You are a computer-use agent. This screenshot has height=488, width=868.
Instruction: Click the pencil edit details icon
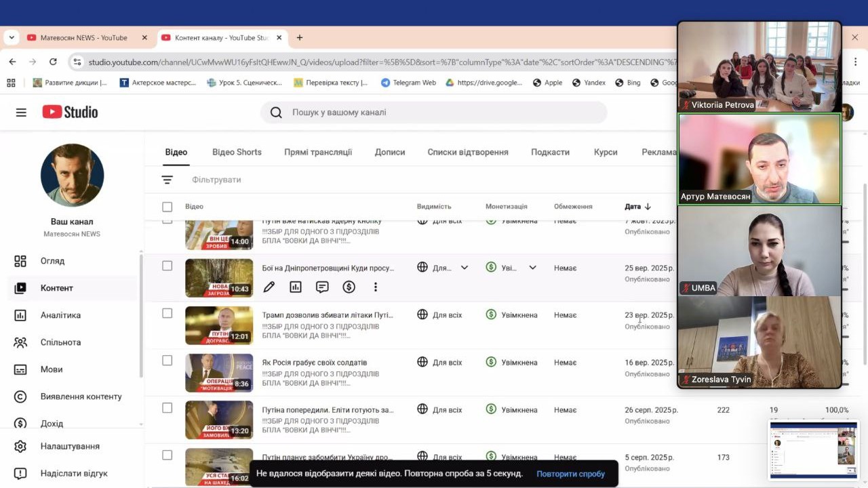[269, 287]
